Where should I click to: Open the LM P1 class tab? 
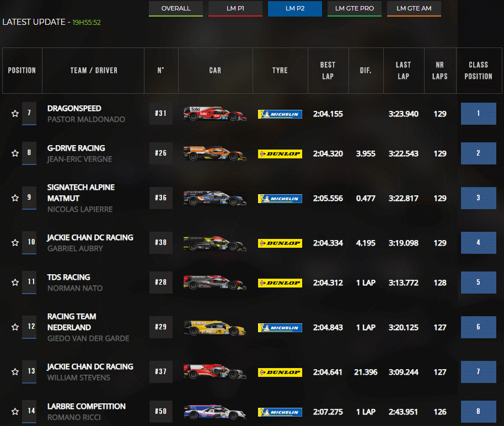235,9
